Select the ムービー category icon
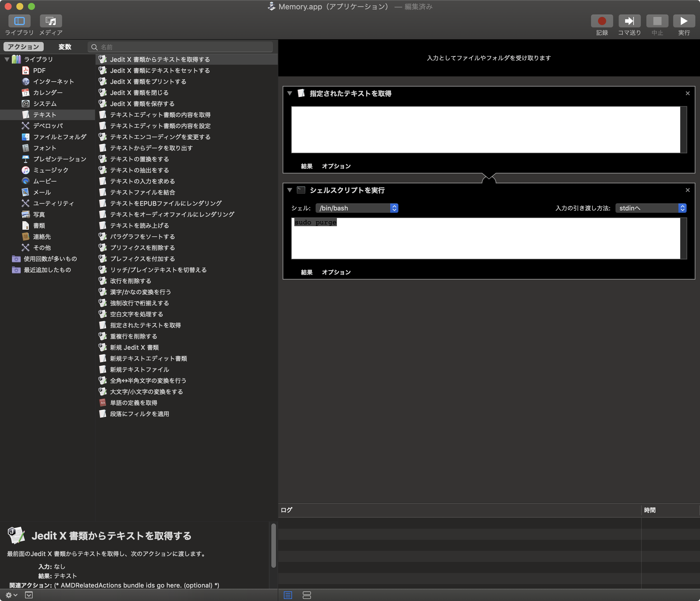Screen dimensions: 700x601 26,181
